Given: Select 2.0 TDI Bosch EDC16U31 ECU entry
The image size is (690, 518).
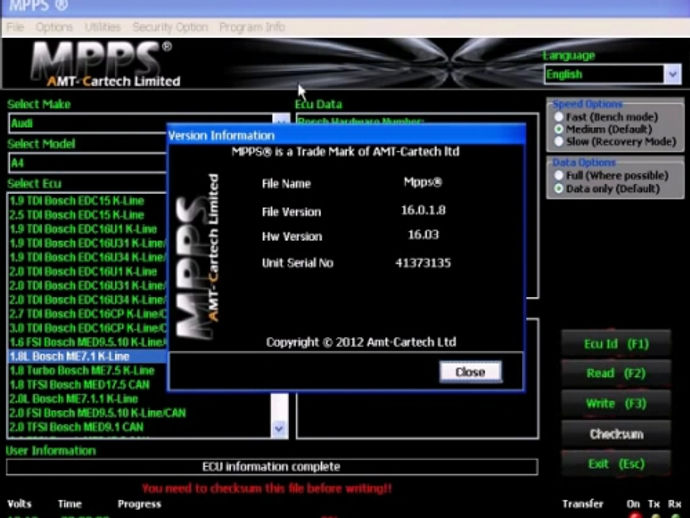Looking at the screenshot, I should [88, 286].
